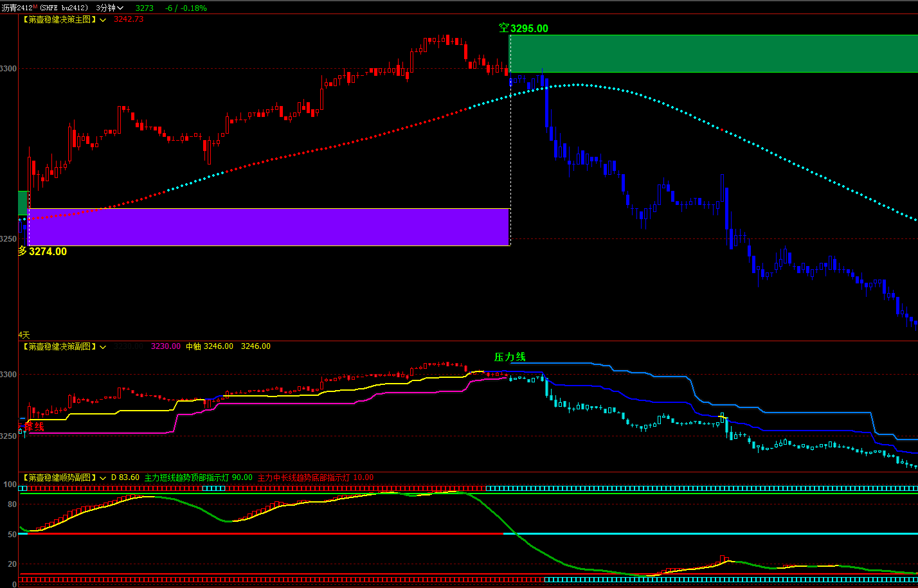Click the 沥青2412 contract name
This screenshot has width=918, height=588.
click(17, 8)
